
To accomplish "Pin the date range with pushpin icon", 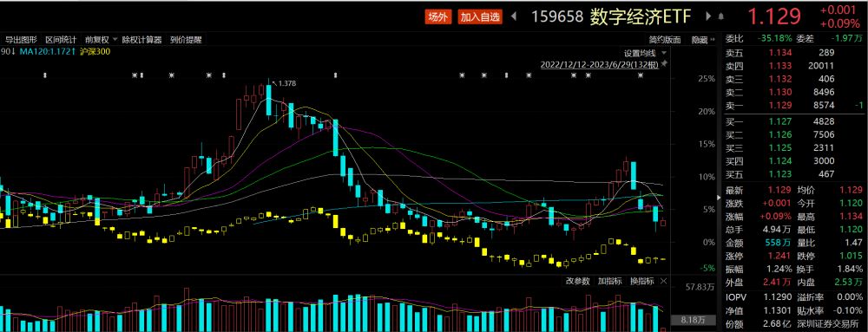I will [665, 64].
